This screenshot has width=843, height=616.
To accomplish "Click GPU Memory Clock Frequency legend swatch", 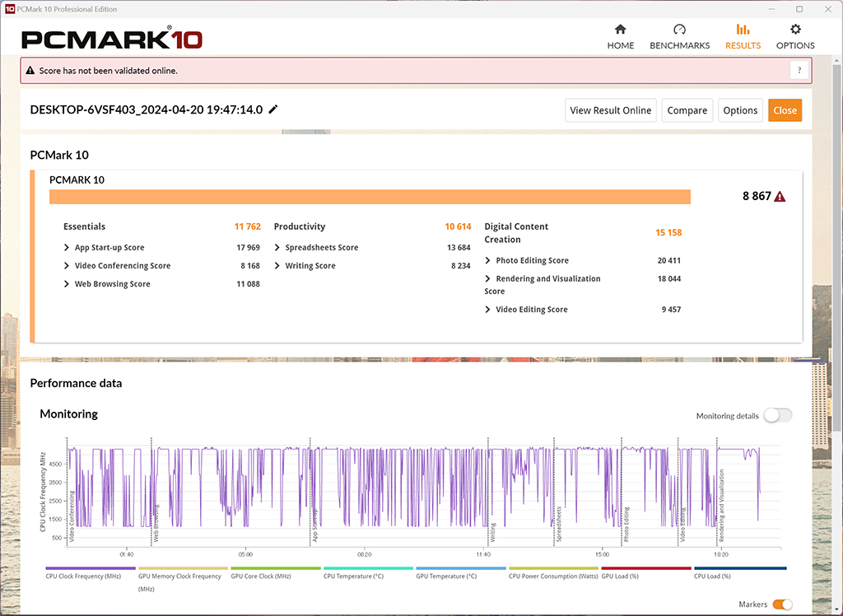I will click(183, 568).
